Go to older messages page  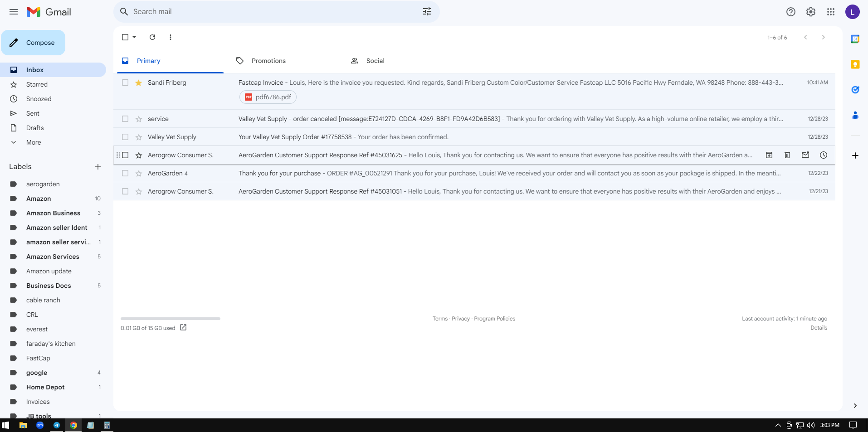point(824,37)
